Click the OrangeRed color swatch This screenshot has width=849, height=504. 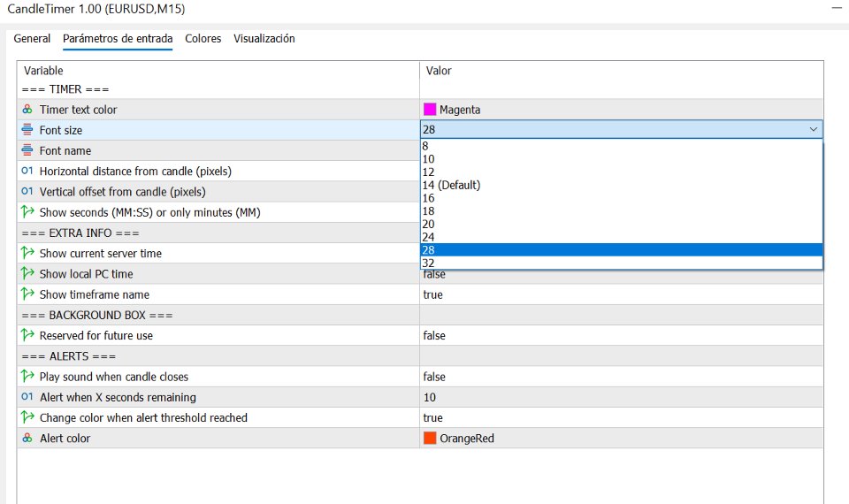coord(430,438)
